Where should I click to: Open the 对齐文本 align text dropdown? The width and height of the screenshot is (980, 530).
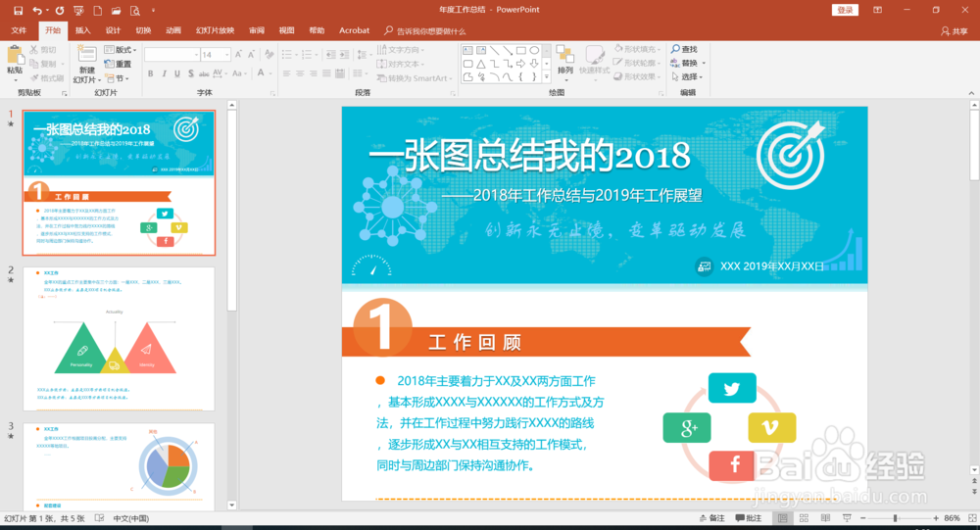401,64
